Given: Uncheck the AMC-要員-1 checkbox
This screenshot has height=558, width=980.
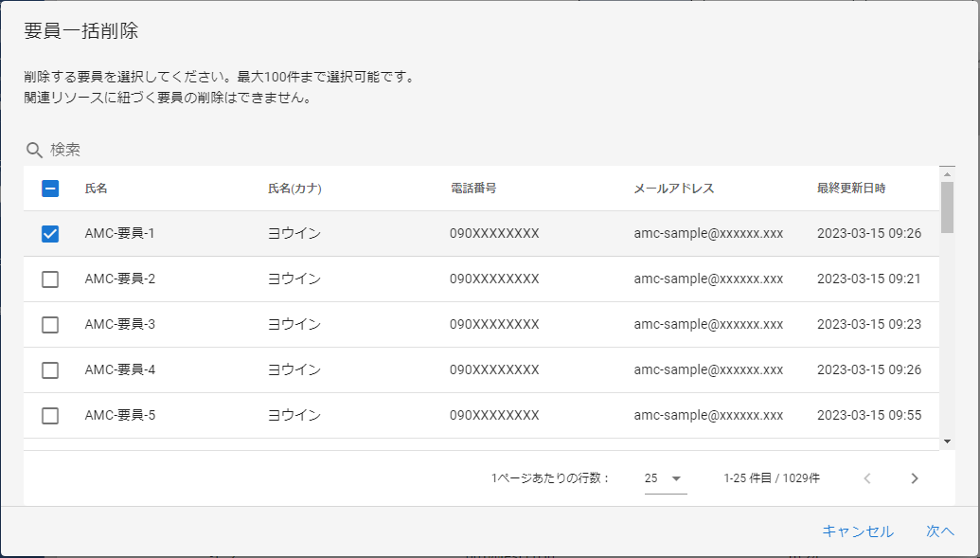Looking at the screenshot, I should click(50, 234).
